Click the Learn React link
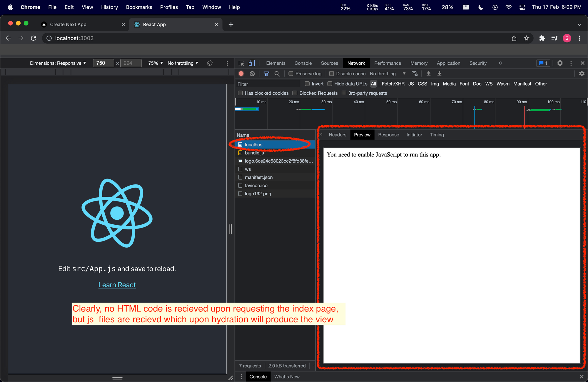 [117, 285]
